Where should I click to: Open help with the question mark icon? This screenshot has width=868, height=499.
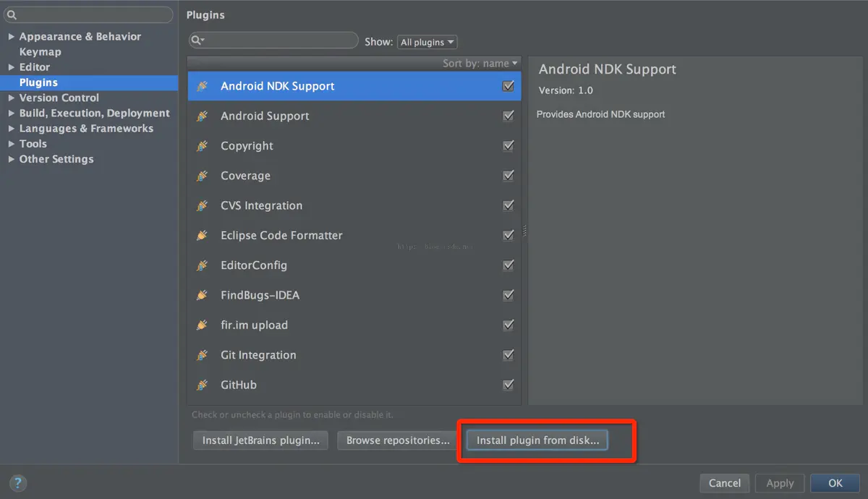click(x=18, y=483)
